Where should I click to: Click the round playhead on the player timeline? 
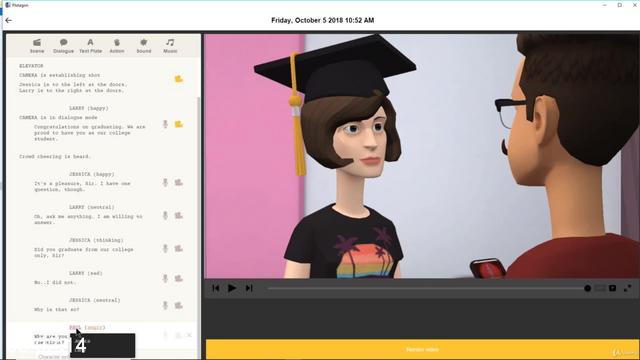587,289
